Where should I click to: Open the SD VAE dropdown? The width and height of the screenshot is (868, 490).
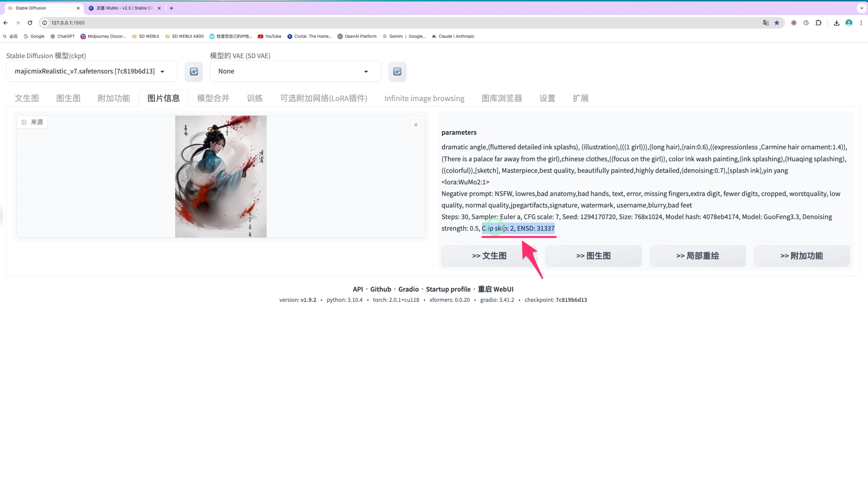[x=295, y=71]
